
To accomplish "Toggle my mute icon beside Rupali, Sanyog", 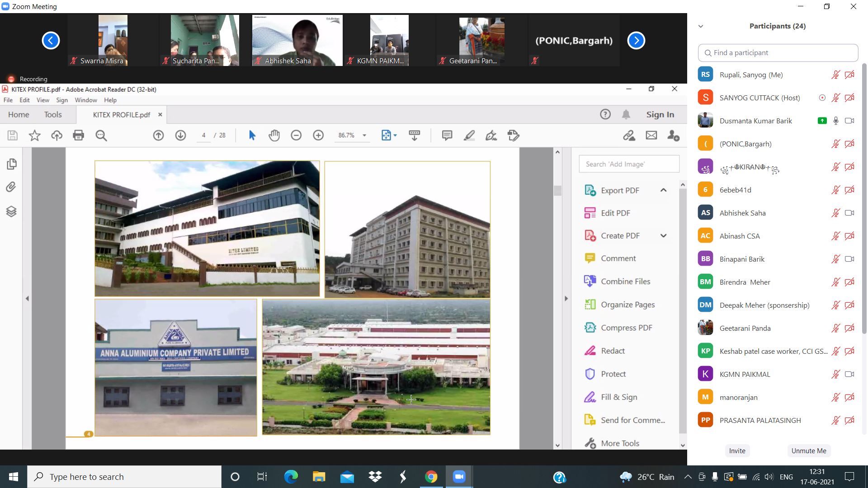I will (x=835, y=75).
